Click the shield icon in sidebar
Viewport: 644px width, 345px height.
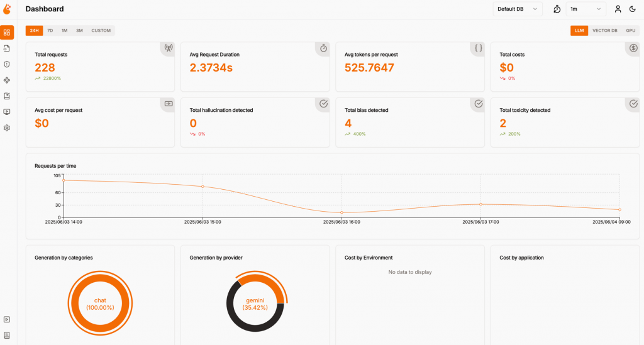click(7, 64)
